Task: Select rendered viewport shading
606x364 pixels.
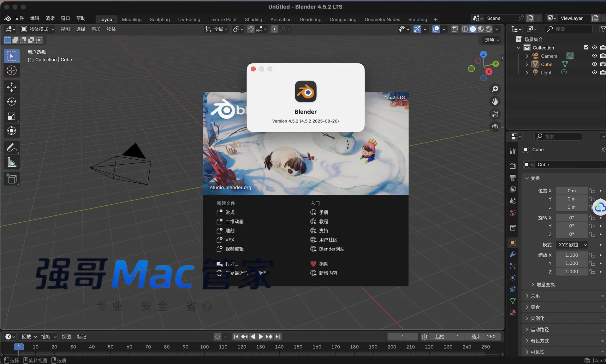Action: coord(489,29)
